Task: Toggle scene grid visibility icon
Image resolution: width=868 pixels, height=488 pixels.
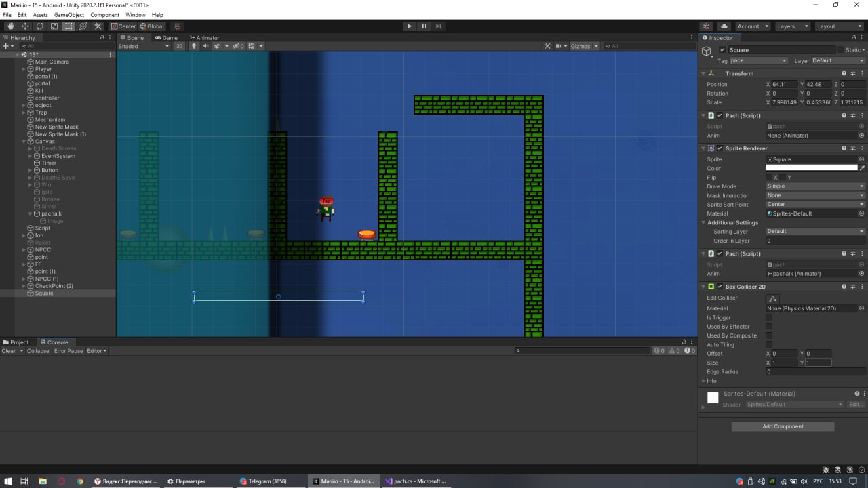Action: pyautogui.click(x=252, y=46)
